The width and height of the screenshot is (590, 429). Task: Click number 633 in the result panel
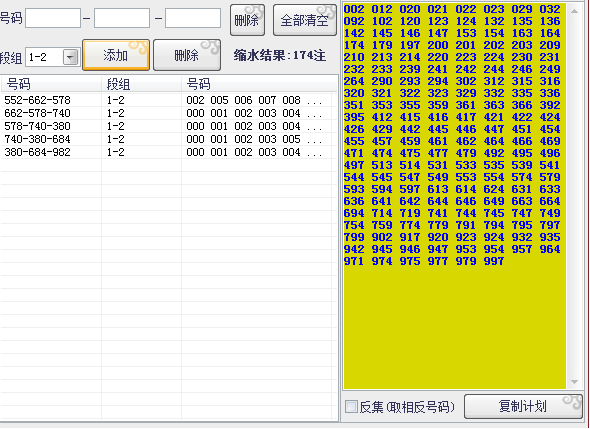click(550, 189)
